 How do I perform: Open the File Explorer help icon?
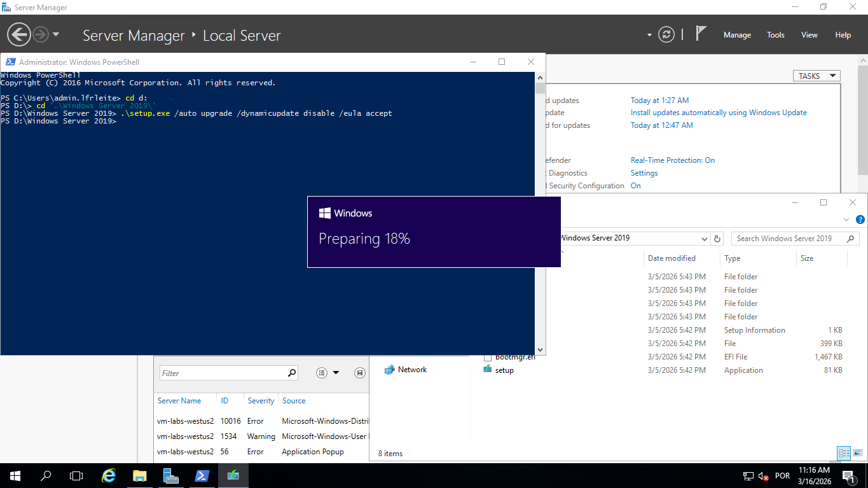(860, 220)
